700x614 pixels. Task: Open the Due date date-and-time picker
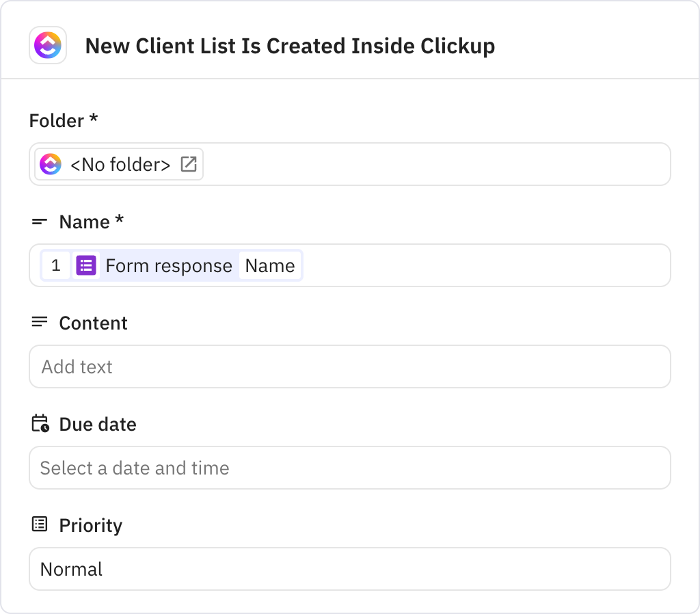tap(350, 468)
